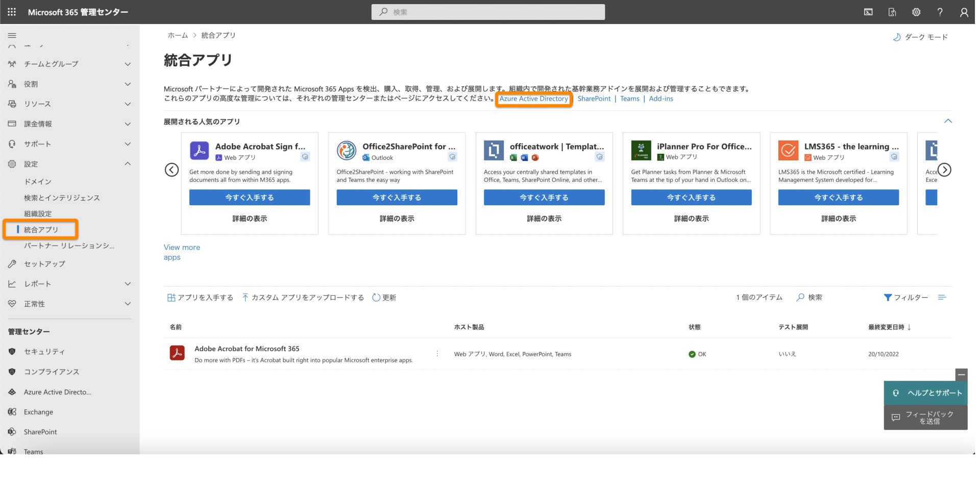
Task: Select 統合アプリ in sidebar
Action: coord(41,230)
